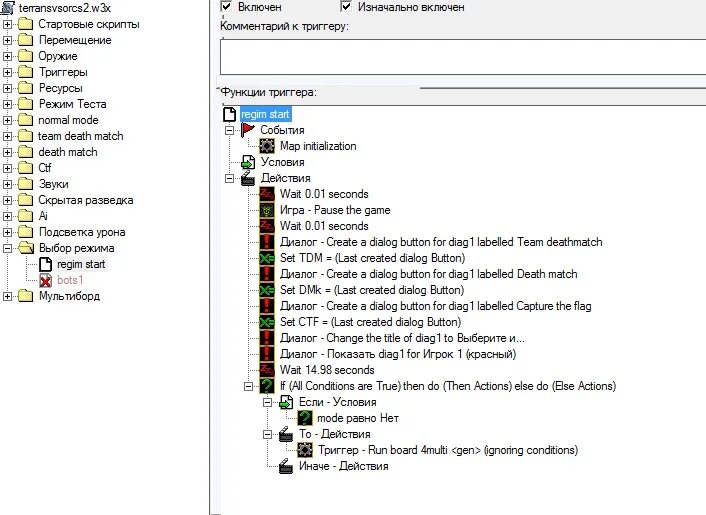Click the variable icon next to Set TDM
The width and height of the screenshot is (706, 515).
point(267,258)
